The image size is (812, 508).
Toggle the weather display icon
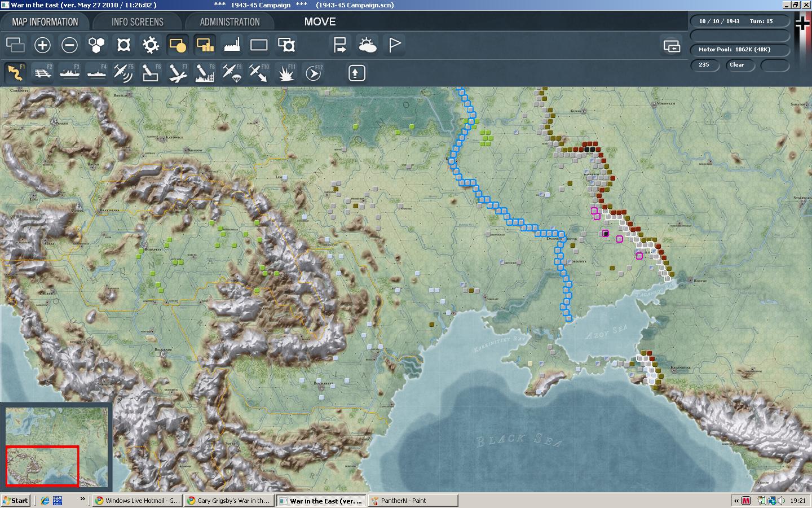tap(367, 45)
